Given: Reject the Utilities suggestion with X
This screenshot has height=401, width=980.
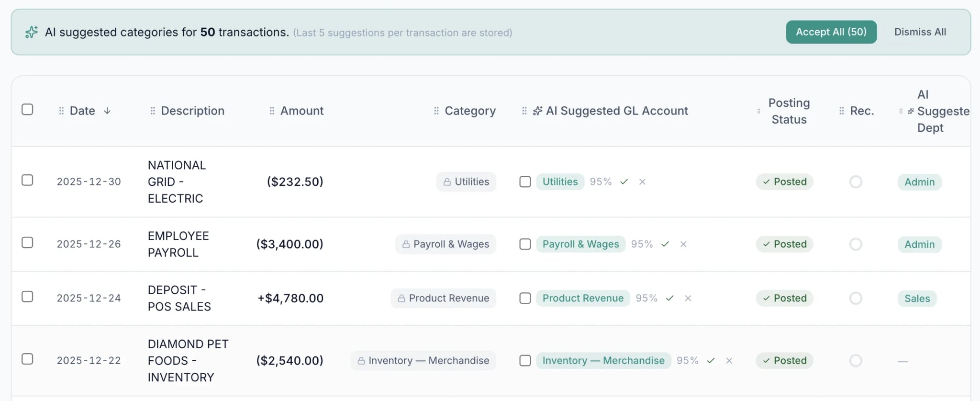Looking at the screenshot, I should click(642, 182).
